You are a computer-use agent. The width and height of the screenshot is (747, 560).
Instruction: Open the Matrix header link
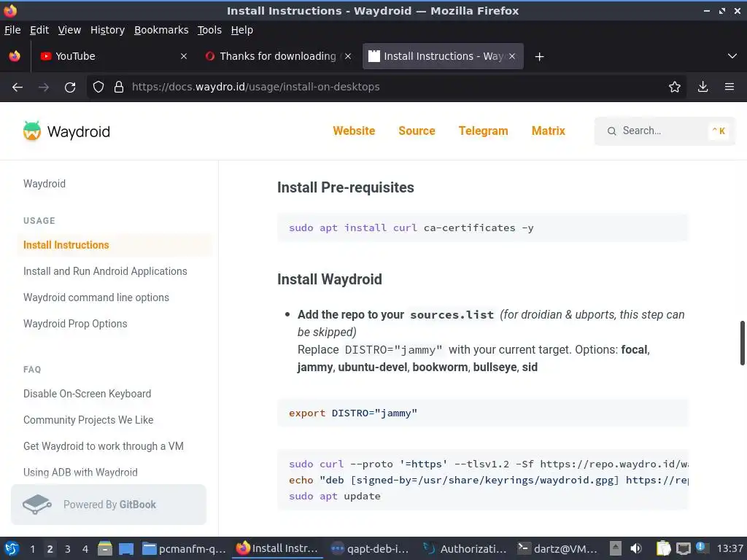point(549,131)
